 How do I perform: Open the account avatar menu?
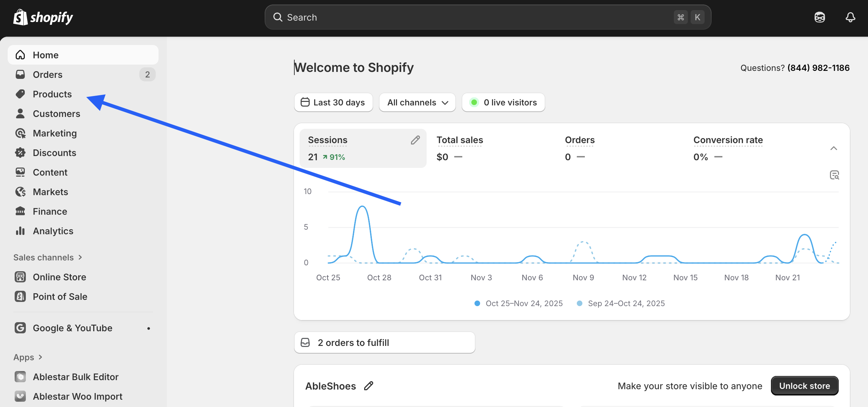coord(819,17)
